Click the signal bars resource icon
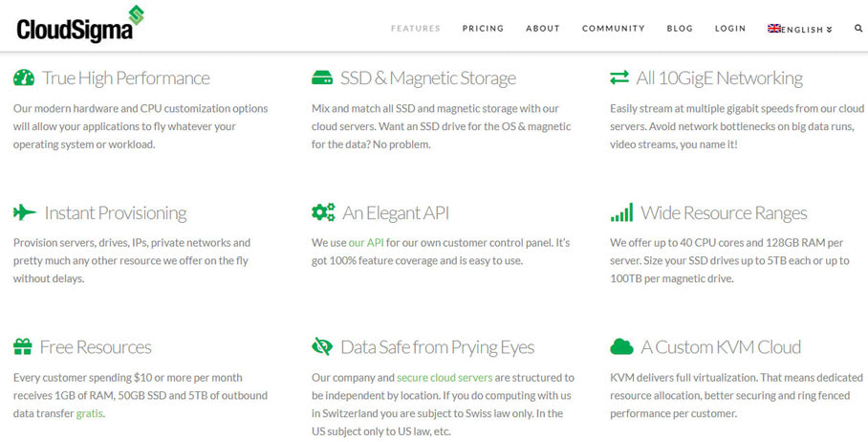 [621, 212]
